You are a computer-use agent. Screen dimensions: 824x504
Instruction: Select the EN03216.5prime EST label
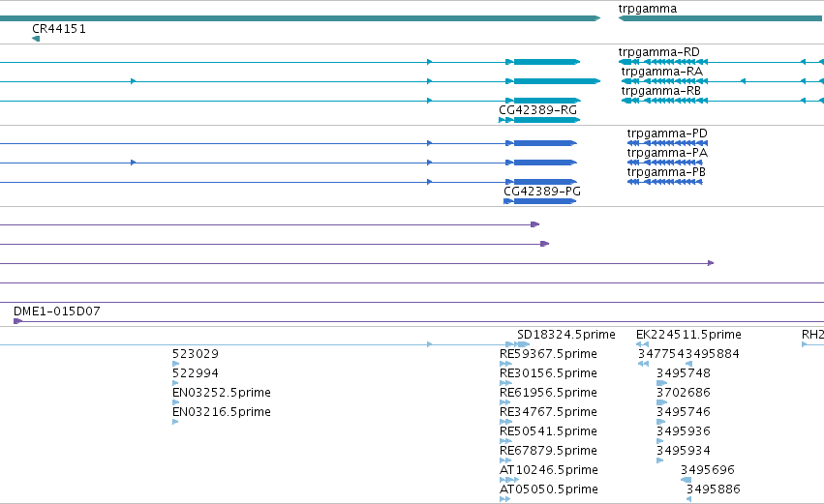[x=221, y=412]
